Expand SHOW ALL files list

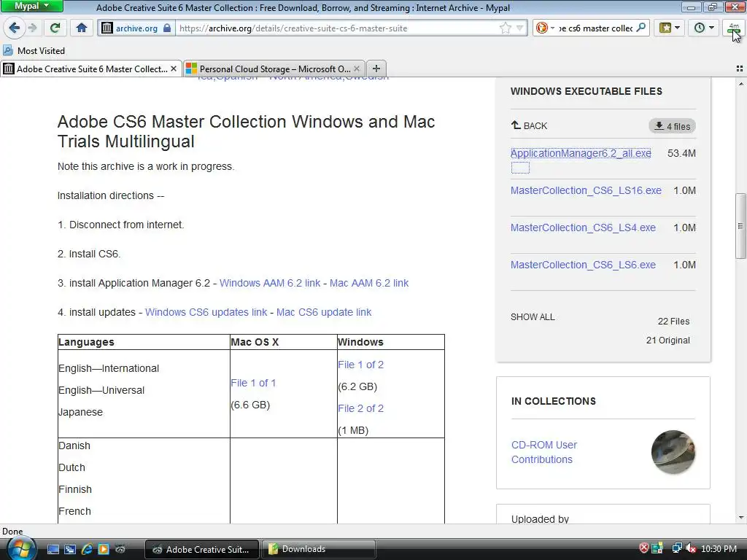[x=533, y=317]
